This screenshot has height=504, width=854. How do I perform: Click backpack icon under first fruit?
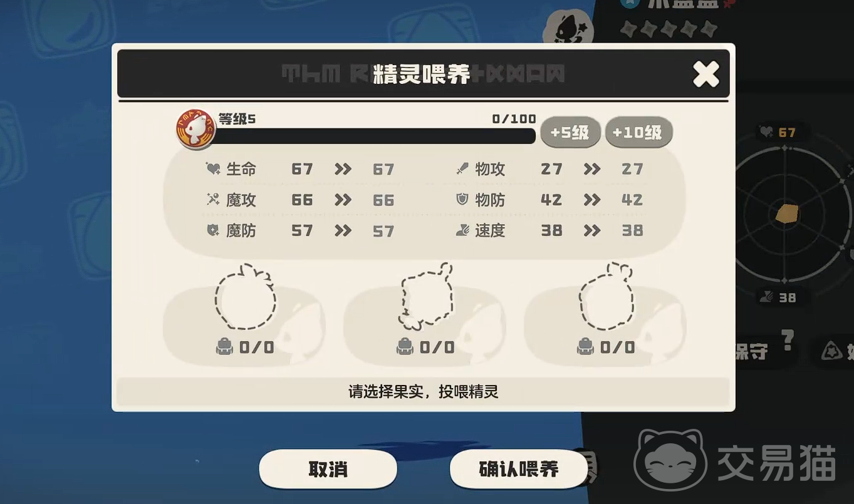coord(224,347)
